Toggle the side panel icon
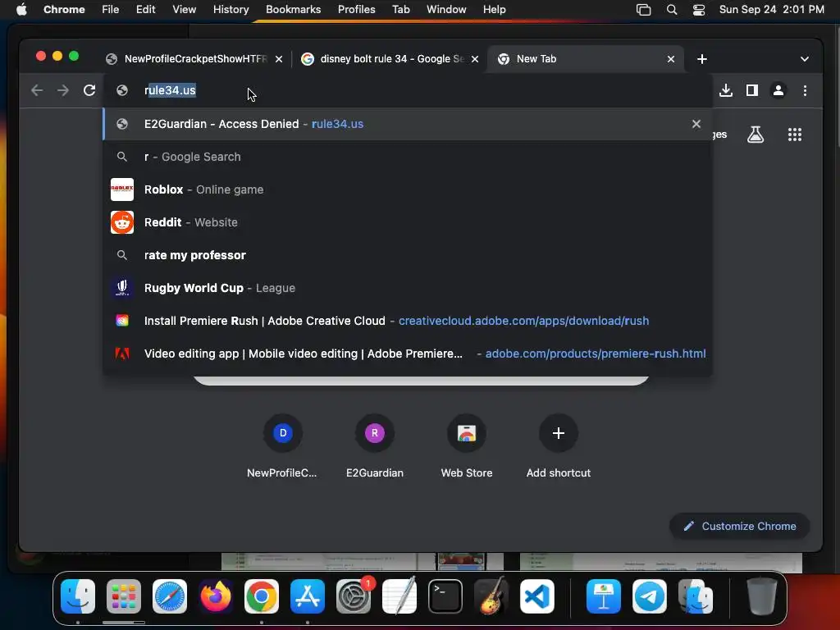The image size is (840, 630). tap(752, 90)
